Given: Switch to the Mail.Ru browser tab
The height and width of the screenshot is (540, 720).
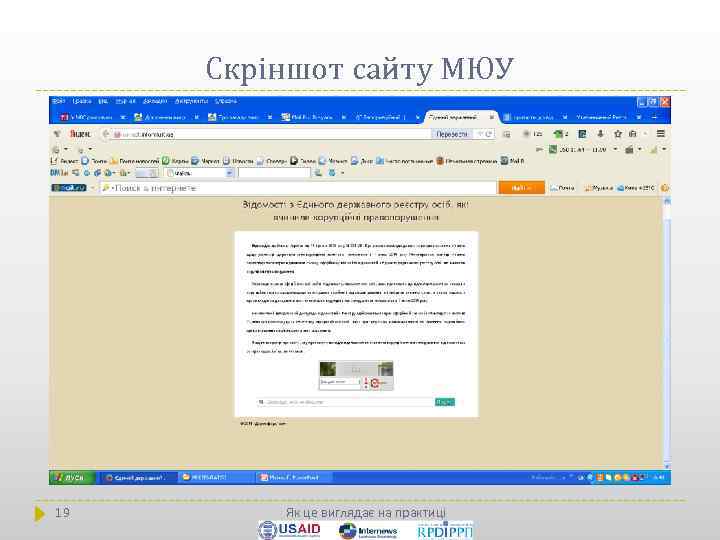Looking at the screenshot, I should 312,117.
